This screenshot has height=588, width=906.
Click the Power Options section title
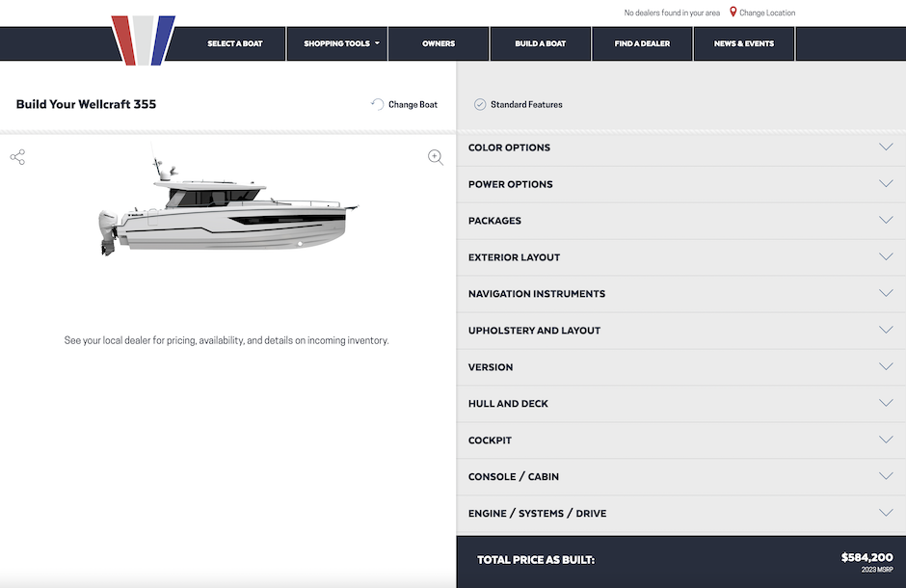pyautogui.click(x=510, y=184)
